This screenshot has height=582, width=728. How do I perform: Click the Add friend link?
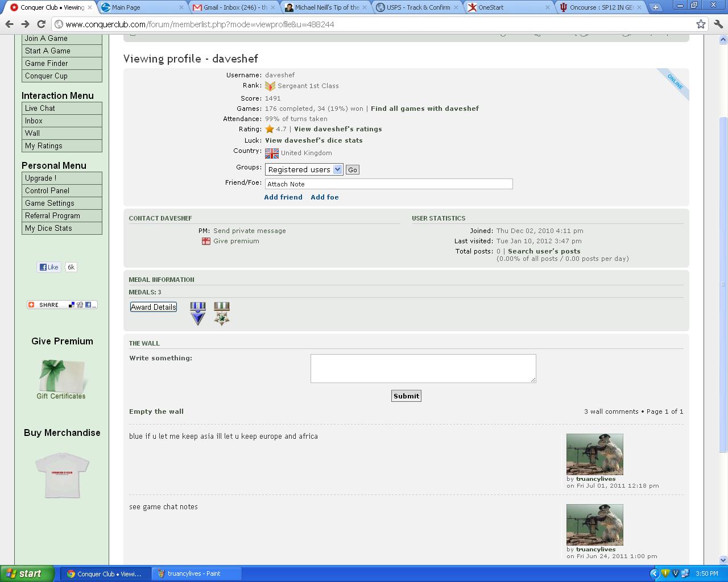(x=283, y=197)
